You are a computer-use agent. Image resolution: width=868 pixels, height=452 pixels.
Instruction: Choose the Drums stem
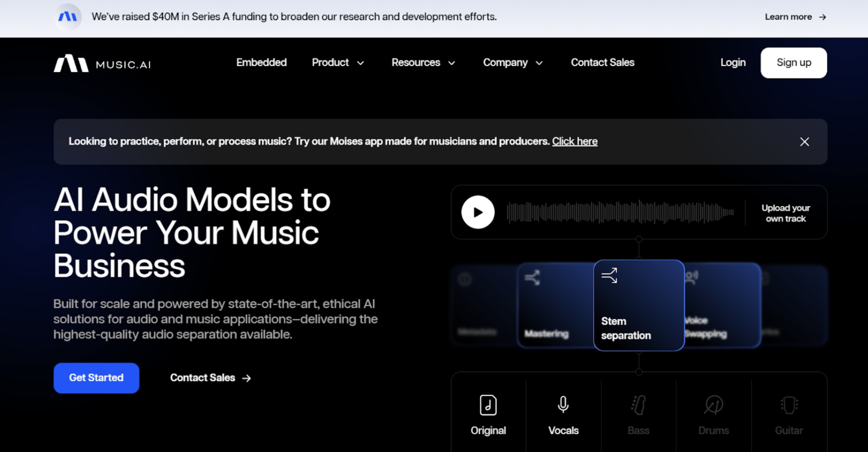pos(713,415)
